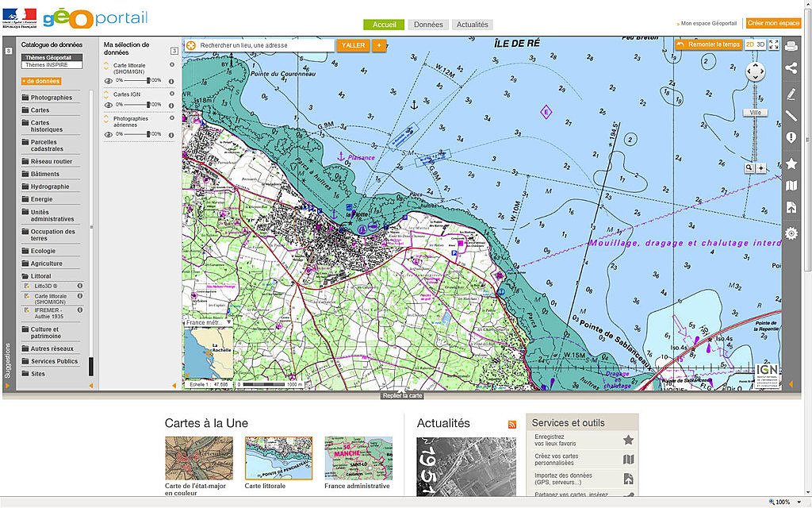Add IFREMER - Authie 1935 layer
812x508 pixels.
point(26,310)
